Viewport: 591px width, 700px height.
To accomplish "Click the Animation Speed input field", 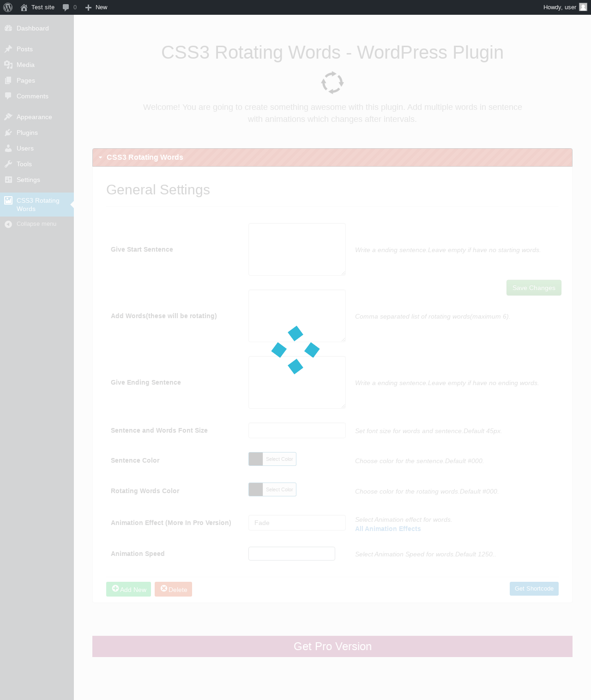I will [x=292, y=554].
